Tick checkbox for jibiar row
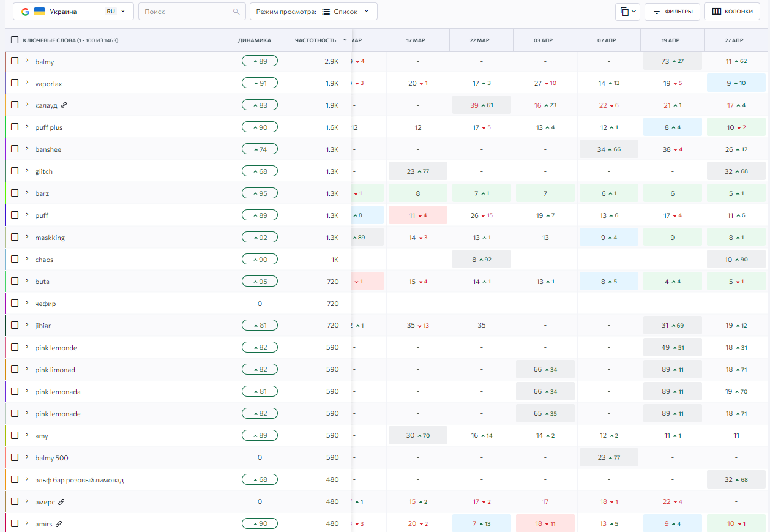Viewport: 770px width, 532px height. [15, 325]
